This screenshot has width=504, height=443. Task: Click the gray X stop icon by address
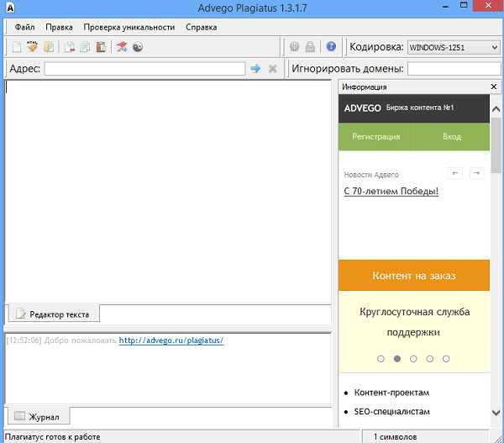click(273, 69)
